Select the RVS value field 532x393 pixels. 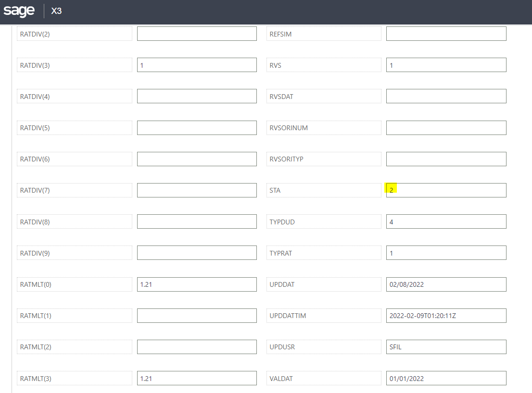[446, 65]
